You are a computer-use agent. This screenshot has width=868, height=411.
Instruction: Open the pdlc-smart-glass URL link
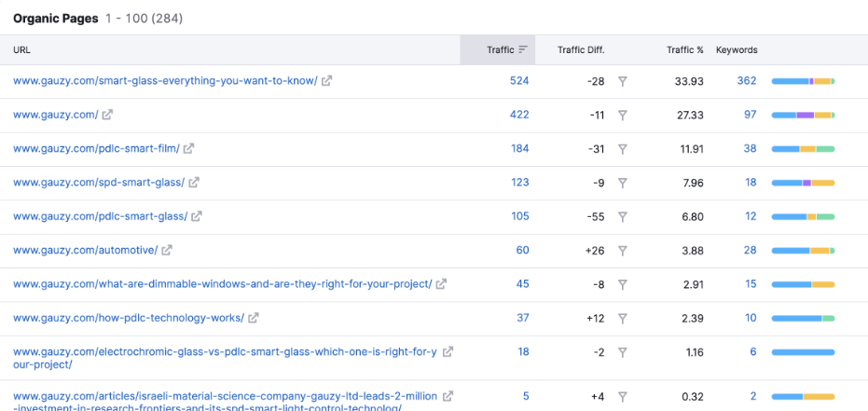(100, 216)
